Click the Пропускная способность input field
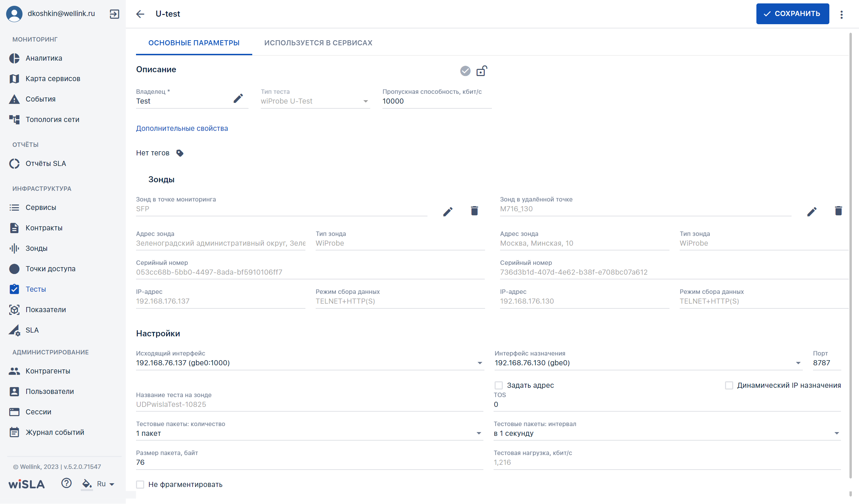Screen dimensions: 859x504 [x=437, y=101]
